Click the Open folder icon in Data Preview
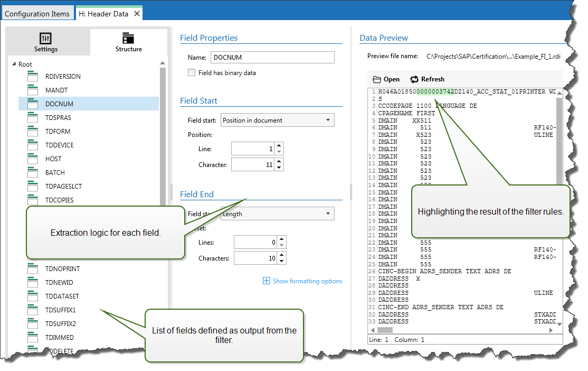The image size is (588, 371). pyautogui.click(x=377, y=79)
